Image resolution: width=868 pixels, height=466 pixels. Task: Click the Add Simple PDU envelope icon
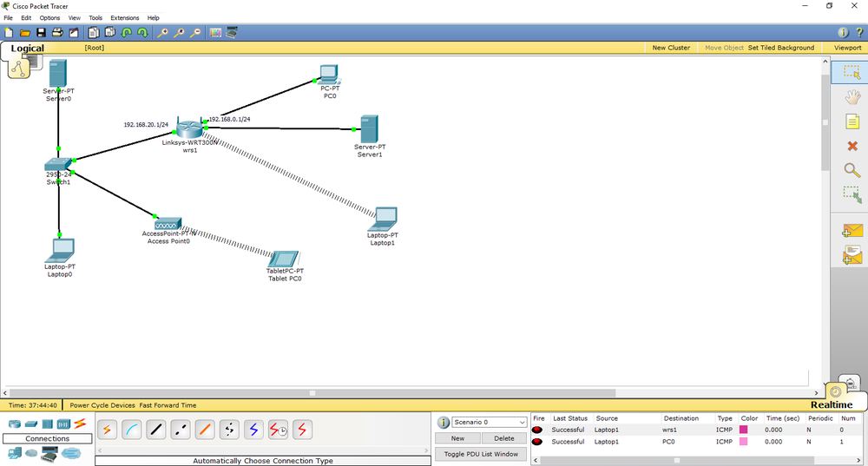[x=851, y=231]
